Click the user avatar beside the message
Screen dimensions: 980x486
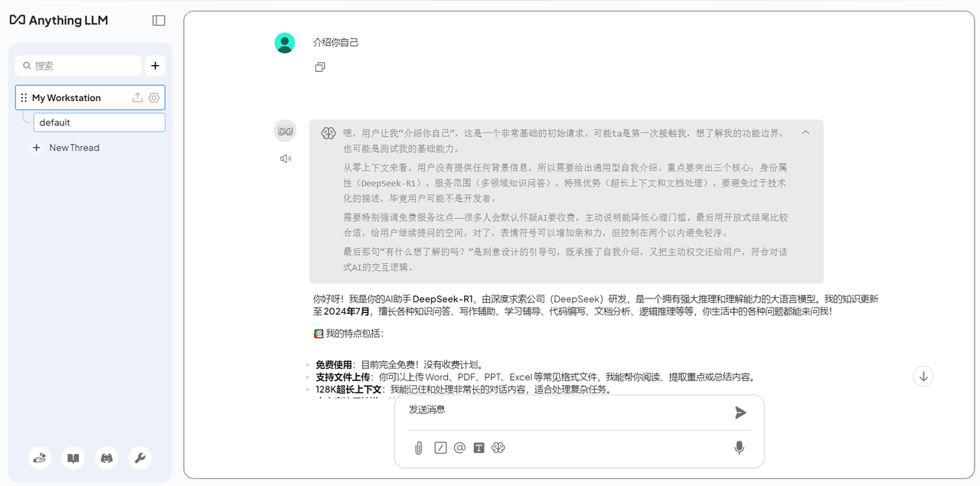click(285, 43)
